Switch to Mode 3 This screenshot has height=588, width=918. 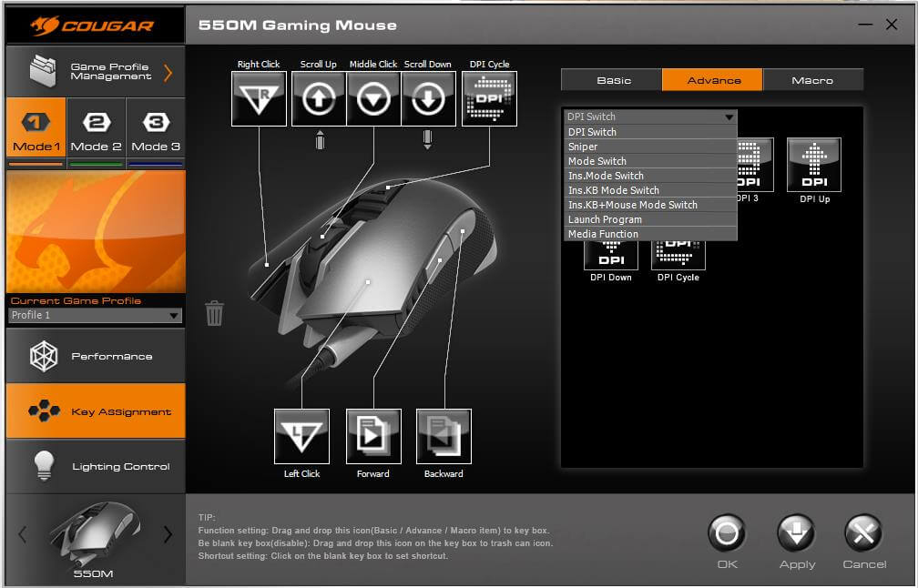click(156, 131)
